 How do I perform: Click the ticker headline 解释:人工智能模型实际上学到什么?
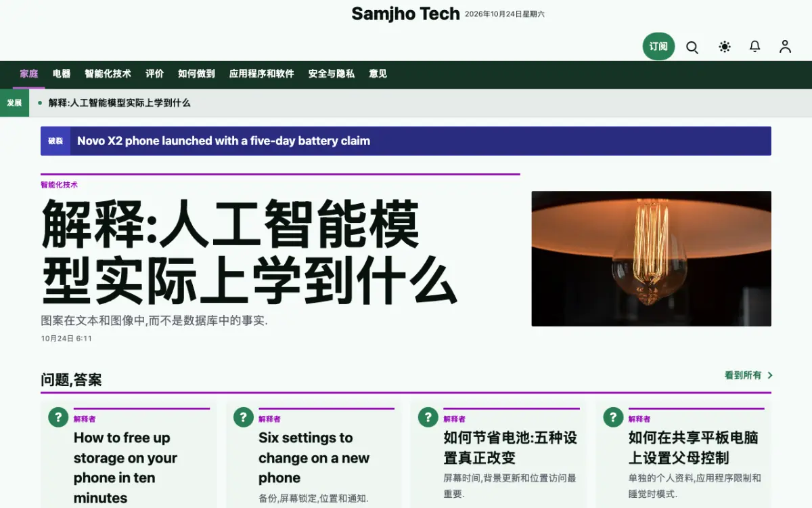pyautogui.click(x=120, y=103)
